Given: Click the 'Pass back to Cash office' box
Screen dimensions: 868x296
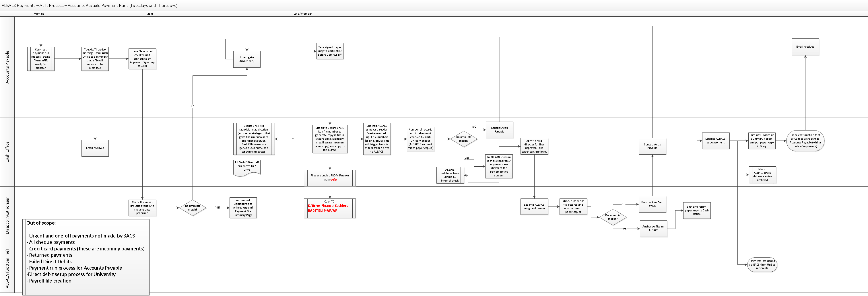Looking at the screenshot, I should (652, 204).
